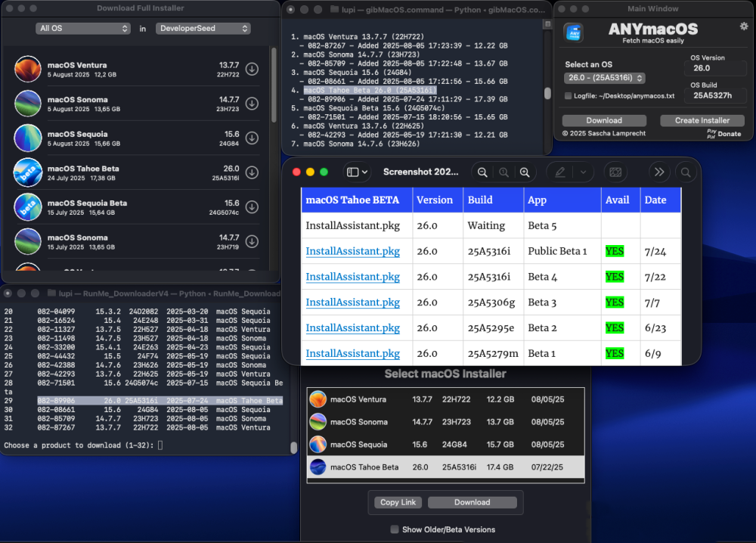756x543 pixels.
Task: Click the '25A5306g' build cell in Preview table
Action: [x=493, y=303]
